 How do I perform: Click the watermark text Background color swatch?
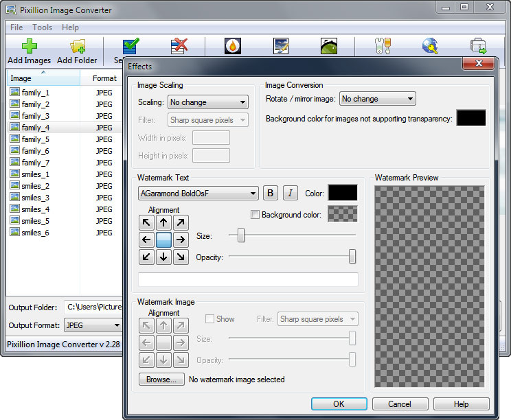343,214
